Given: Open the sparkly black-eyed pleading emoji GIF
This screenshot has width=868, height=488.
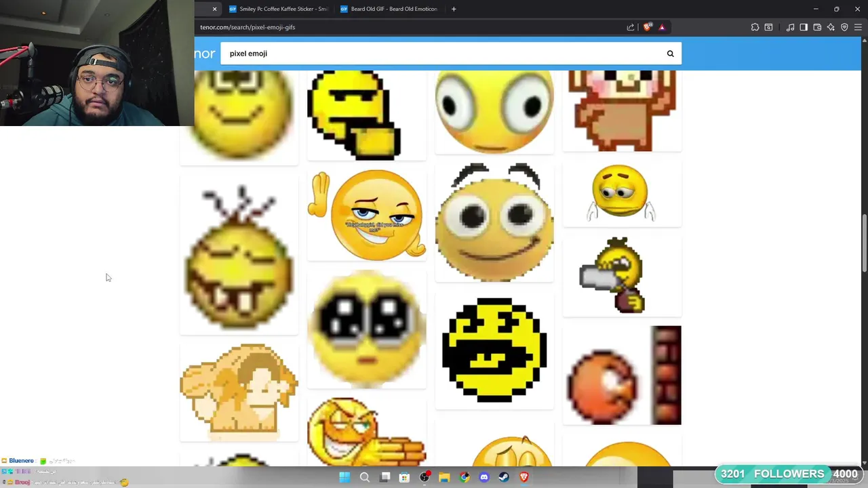Looking at the screenshot, I should (366, 329).
